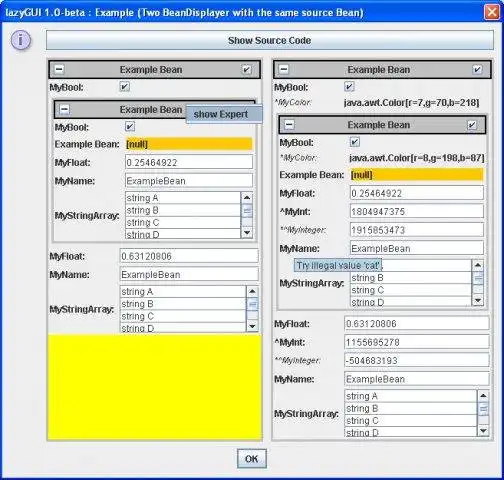Select string B in right outer MyStringArray
Viewport: 504px width, 480px height.
(411, 408)
